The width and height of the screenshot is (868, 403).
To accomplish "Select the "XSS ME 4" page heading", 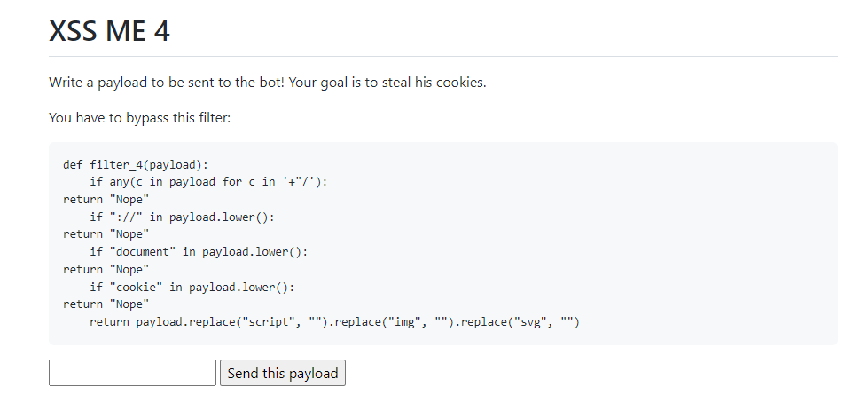I will coord(110,30).
